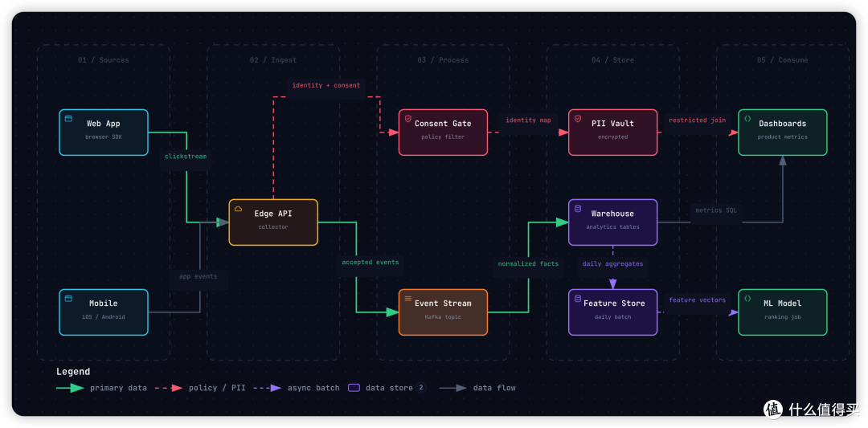Click the code brackets icon in Dashboards node

(747, 118)
